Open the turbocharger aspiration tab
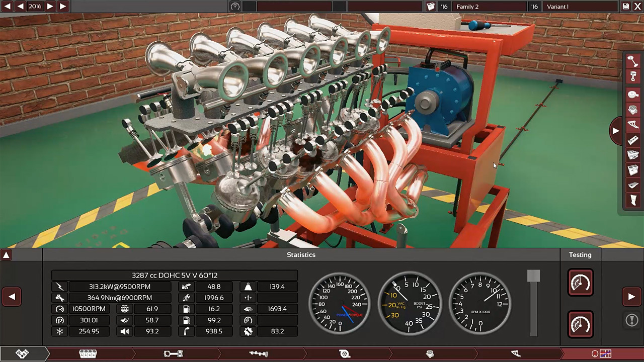 click(344, 354)
